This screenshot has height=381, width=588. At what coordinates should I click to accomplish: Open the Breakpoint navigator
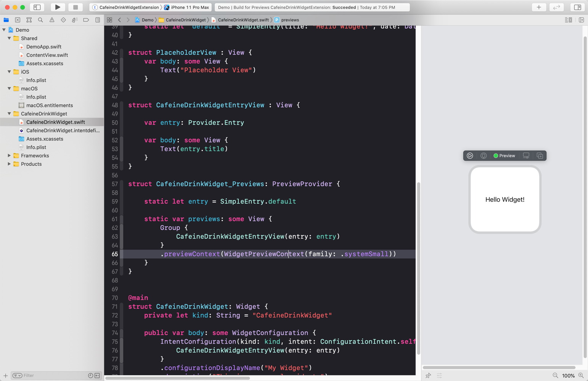click(86, 20)
